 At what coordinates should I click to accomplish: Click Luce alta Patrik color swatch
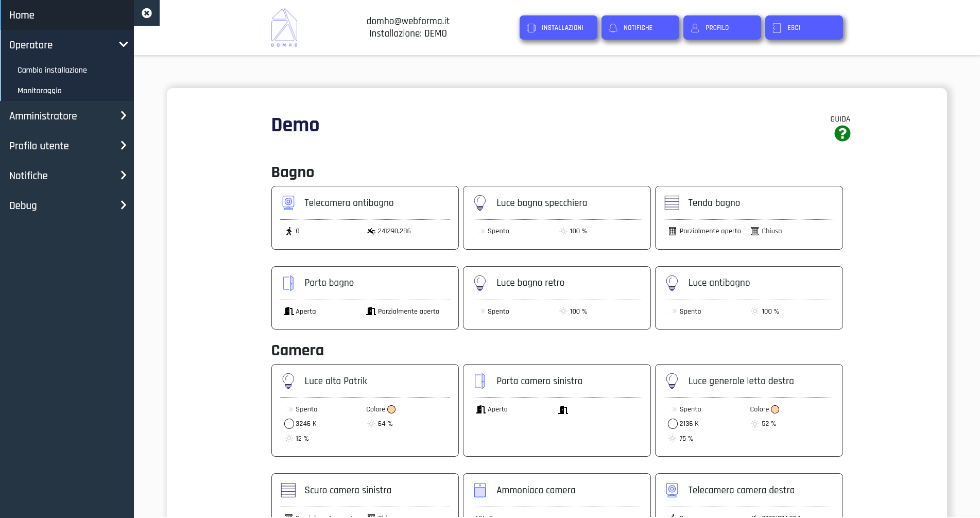coord(391,409)
